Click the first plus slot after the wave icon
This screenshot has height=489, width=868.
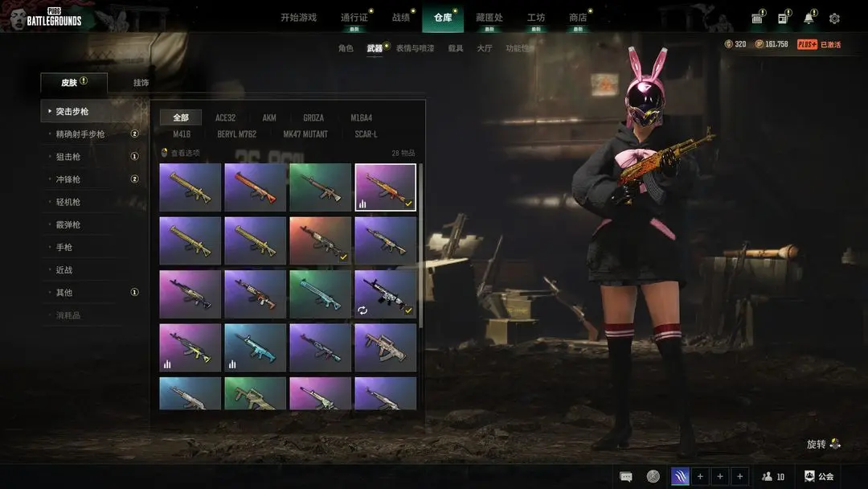[x=700, y=476]
